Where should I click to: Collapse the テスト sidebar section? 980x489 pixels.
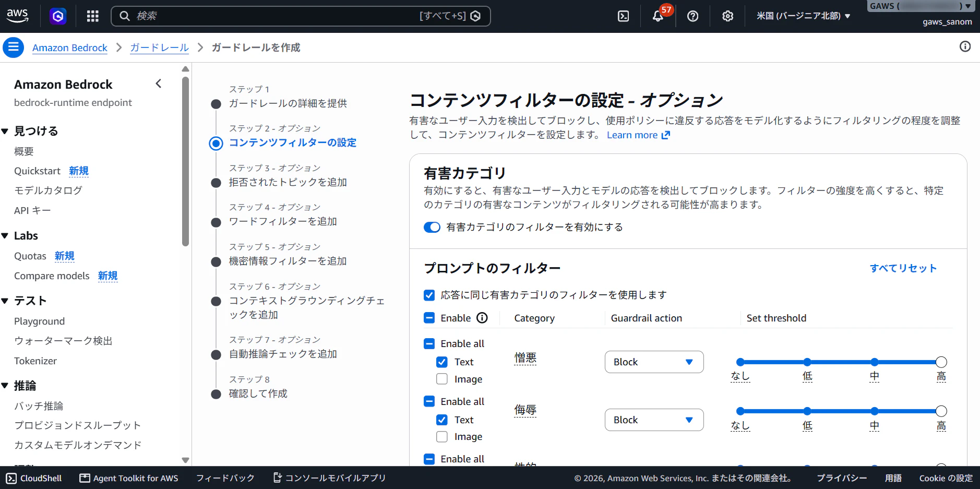(5, 301)
